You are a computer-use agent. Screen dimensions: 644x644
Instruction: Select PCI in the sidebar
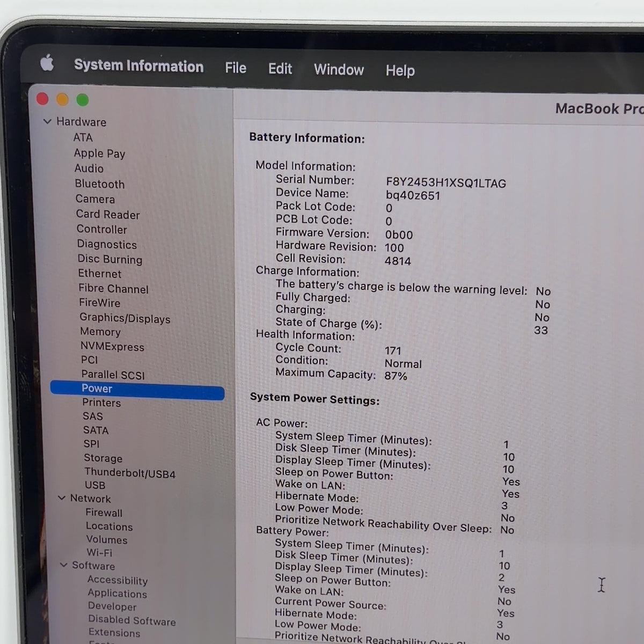point(89,360)
